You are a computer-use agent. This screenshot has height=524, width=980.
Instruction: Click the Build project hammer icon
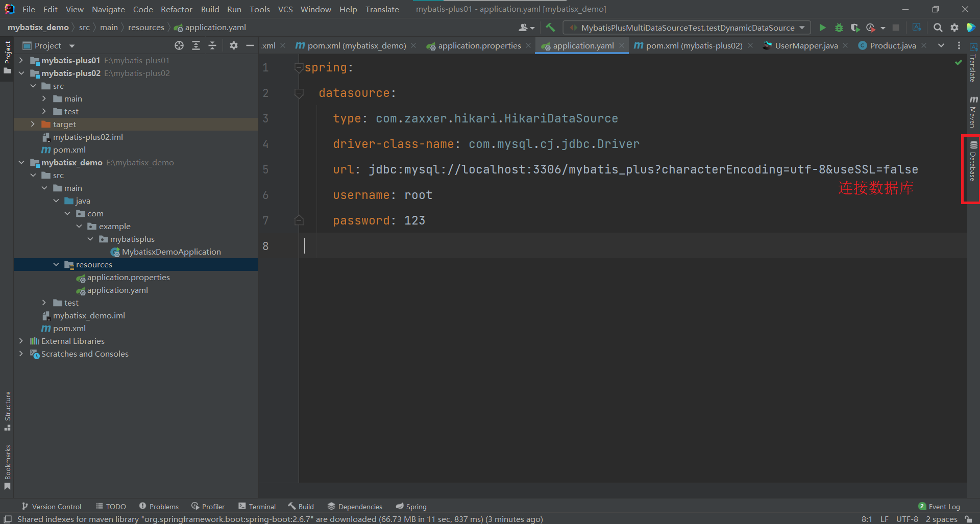coord(550,28)
